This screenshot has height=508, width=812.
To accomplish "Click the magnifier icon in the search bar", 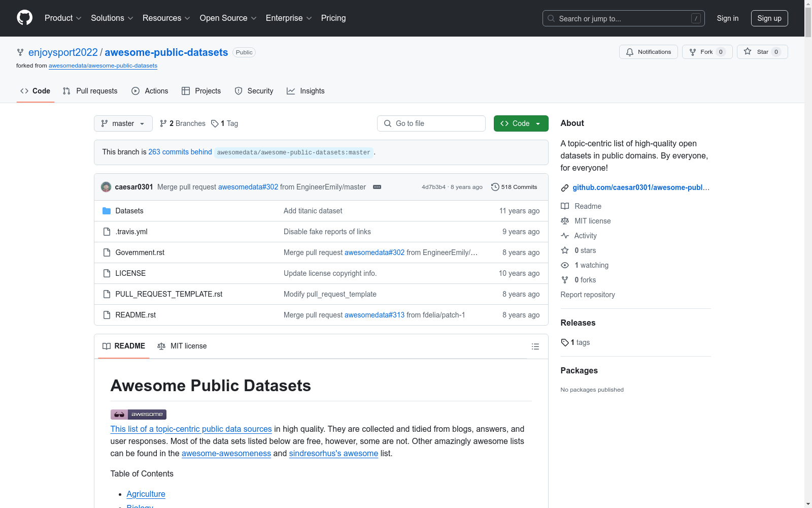I will (551, 18).
